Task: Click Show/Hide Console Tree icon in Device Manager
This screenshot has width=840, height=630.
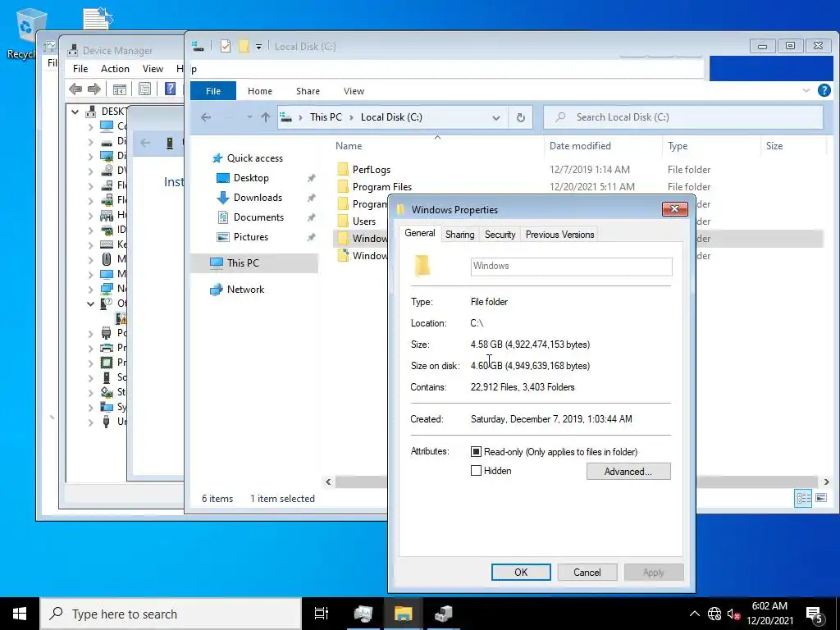Action: click(x=120, y=89)
